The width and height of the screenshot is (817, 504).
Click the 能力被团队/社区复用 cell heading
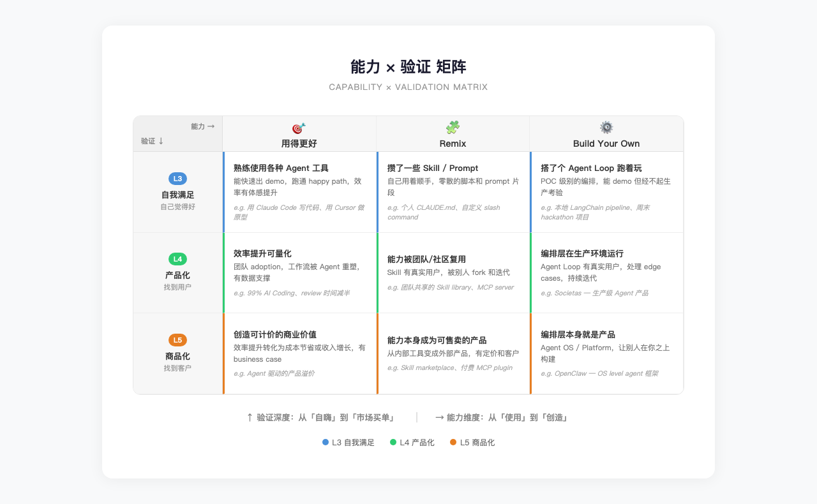pyautogui.click(x=426, y=259)
